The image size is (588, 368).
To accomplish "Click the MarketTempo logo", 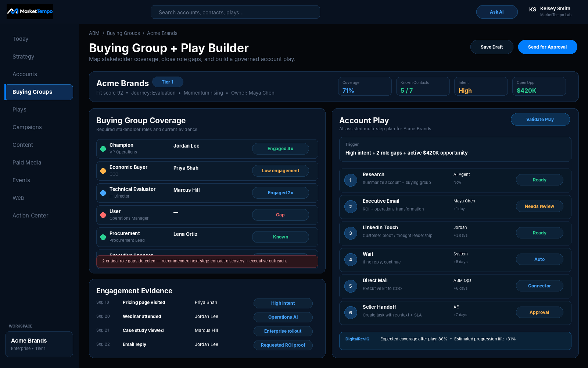I will pyautogui.click(x=30, y=11).
